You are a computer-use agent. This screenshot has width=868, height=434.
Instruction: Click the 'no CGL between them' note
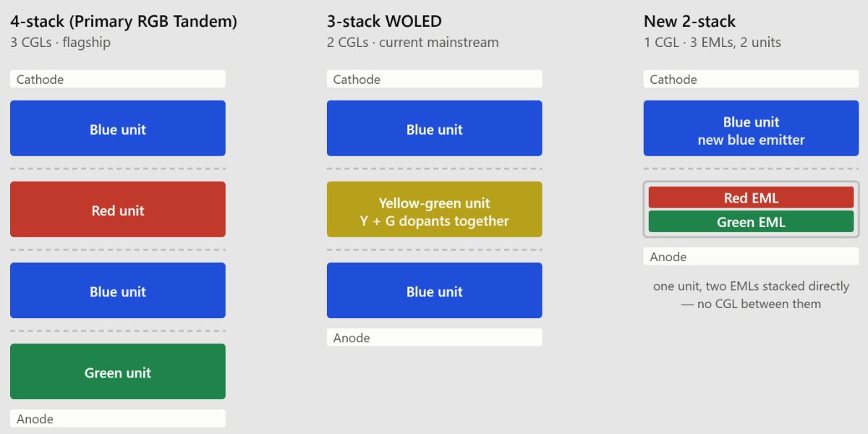coord(752,295)
